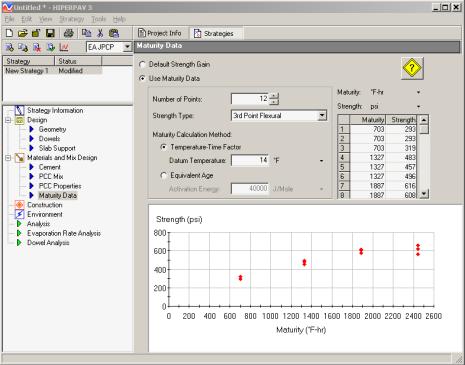Screen dimensions: 465x365
Task: Click the green arrow for Analysis
Action: point(19,224)
